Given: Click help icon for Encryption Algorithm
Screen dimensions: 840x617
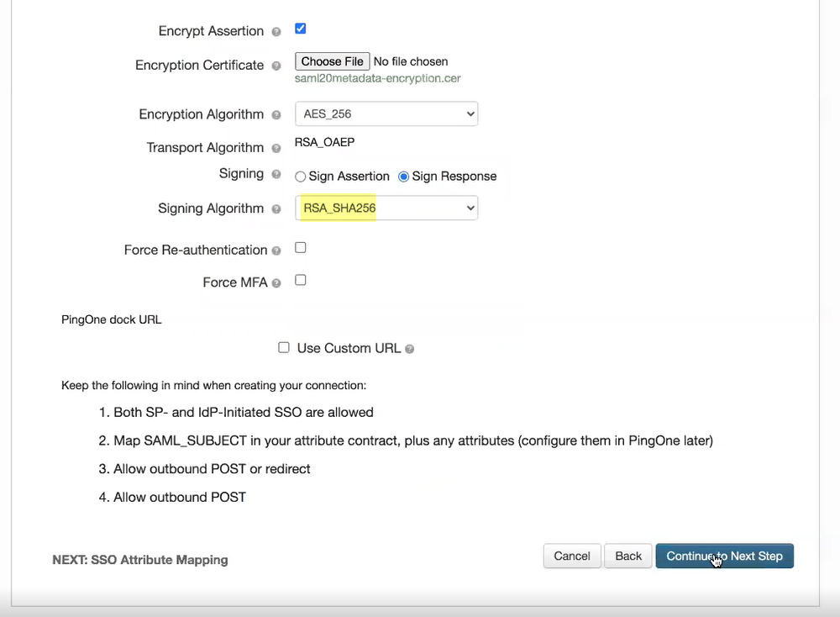Looking at the screenshot, I should coord(276,115).
